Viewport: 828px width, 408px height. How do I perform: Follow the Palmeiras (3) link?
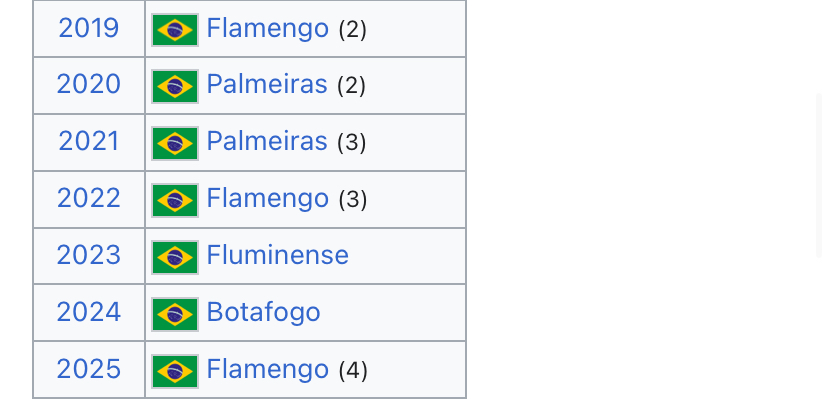pos(267,141)
